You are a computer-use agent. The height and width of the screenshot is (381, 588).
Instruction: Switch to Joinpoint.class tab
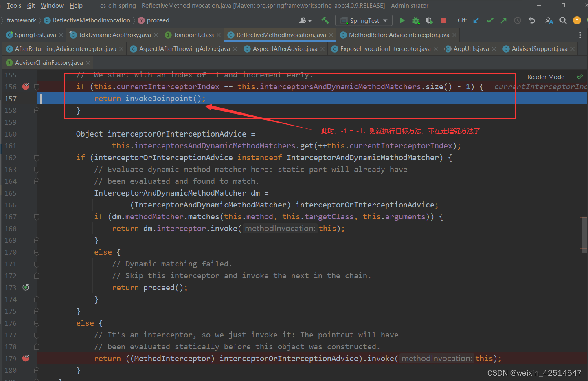pyautogui.click(x=193, y=35)
